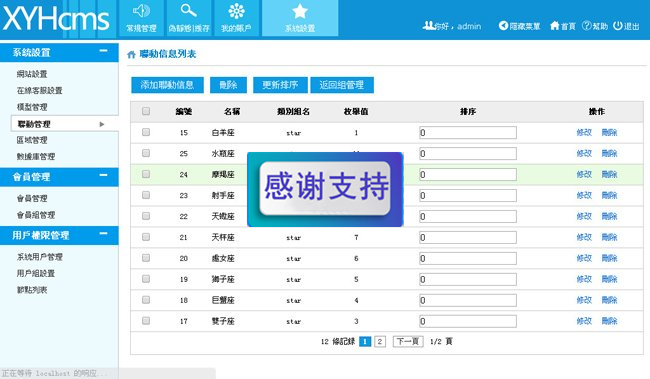Log out via power icon
650x379 pixels.
point(618,26)
